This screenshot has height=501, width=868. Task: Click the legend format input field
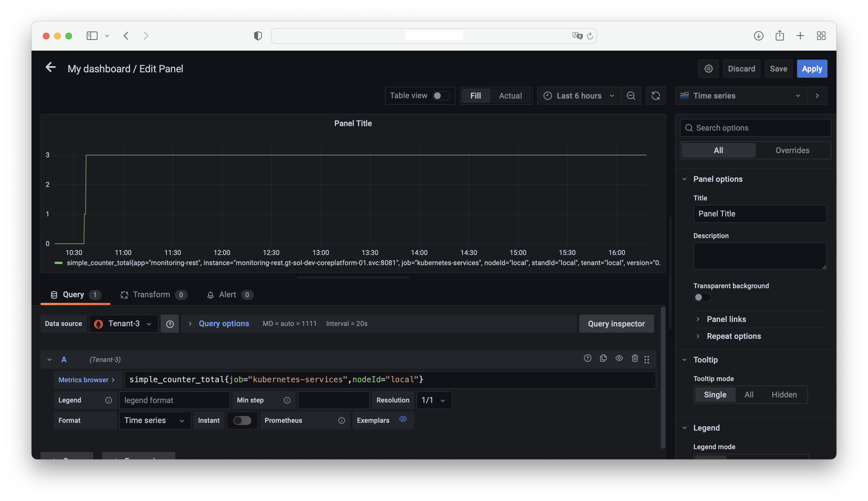(175, 400)
